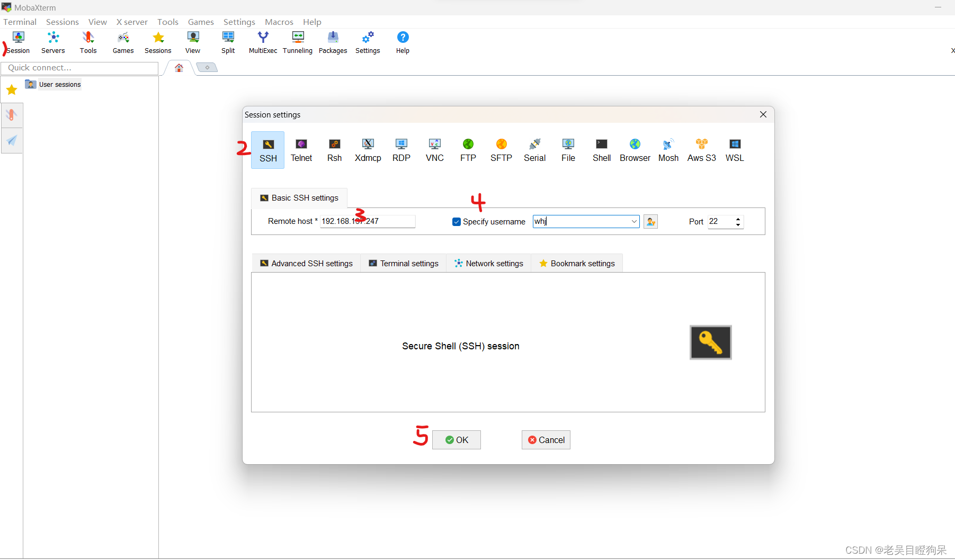Open the Network settings tab
The width and height of the screenshot is (955, 560).
489,264
